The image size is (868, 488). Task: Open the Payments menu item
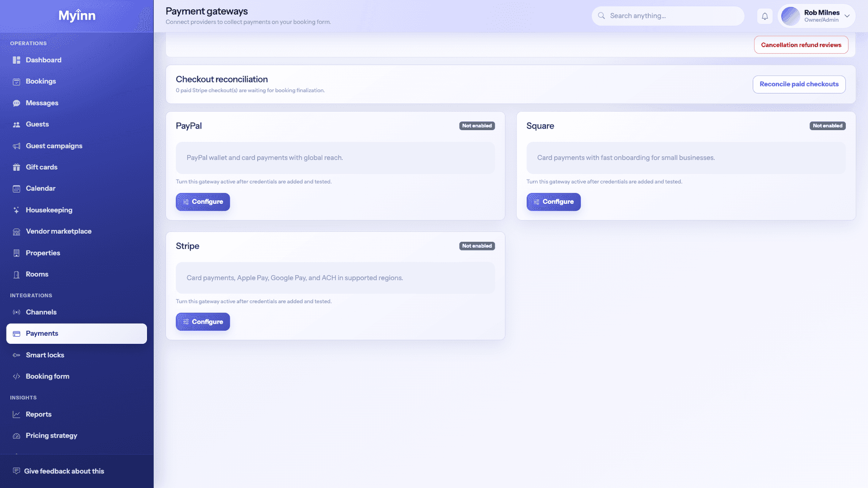coord(76,333)
